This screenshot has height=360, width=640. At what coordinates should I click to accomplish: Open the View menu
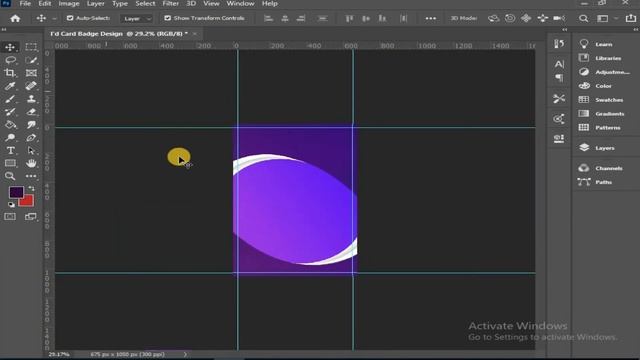click(211, 4)
